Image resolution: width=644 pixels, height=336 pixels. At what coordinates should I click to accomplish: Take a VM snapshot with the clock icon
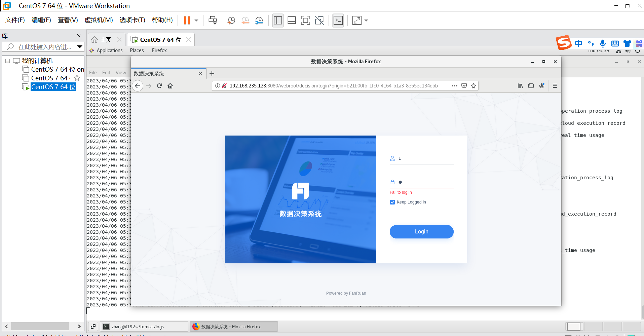pos(231,21)
